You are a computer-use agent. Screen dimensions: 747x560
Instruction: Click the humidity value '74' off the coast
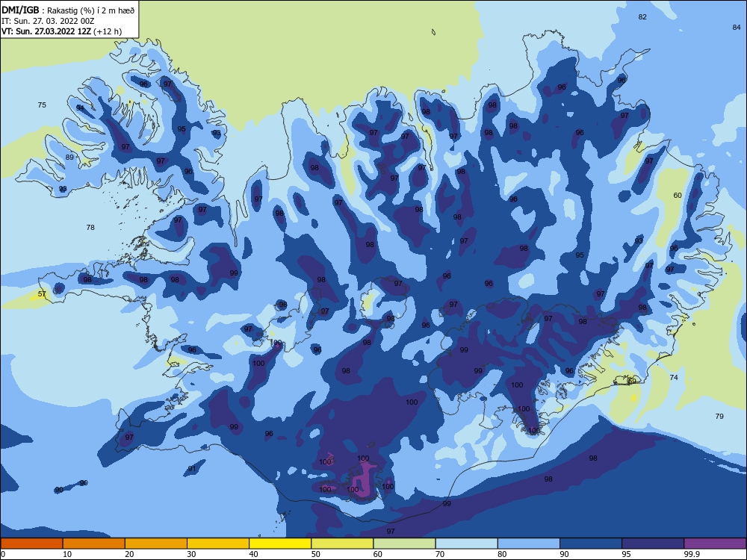pyautogui.click(x=674, y=378)
